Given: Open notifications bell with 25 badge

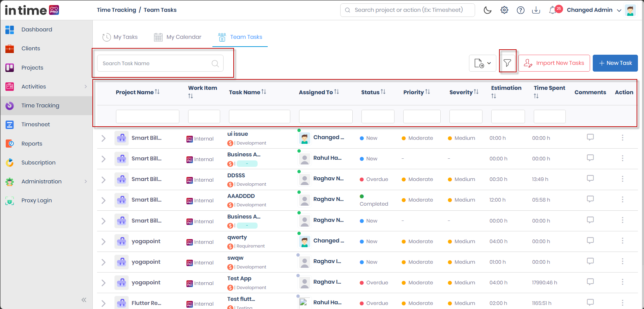Looking at the screenshot, I should pos(555,9).
